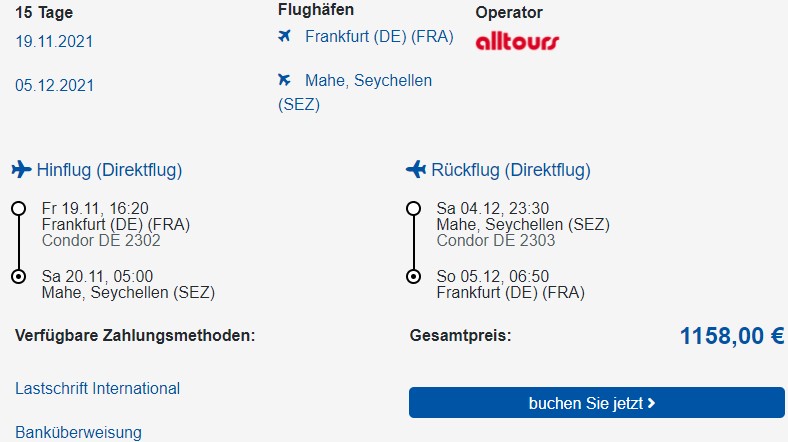Click return arrival circle marker at Frankfurt
The width and height of the screenshot is (788, 442).
[414, 276]
